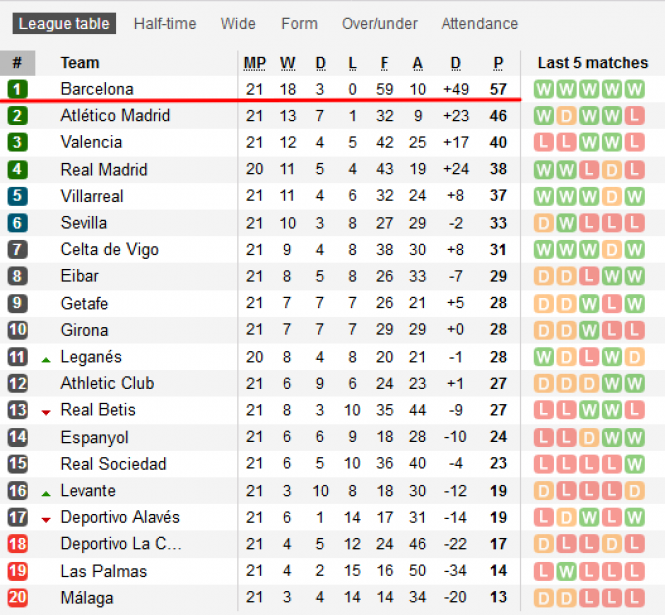Click the green up arrow beside Levante
665x615 pixels.
pyautogui.click(x=46, y=493)
